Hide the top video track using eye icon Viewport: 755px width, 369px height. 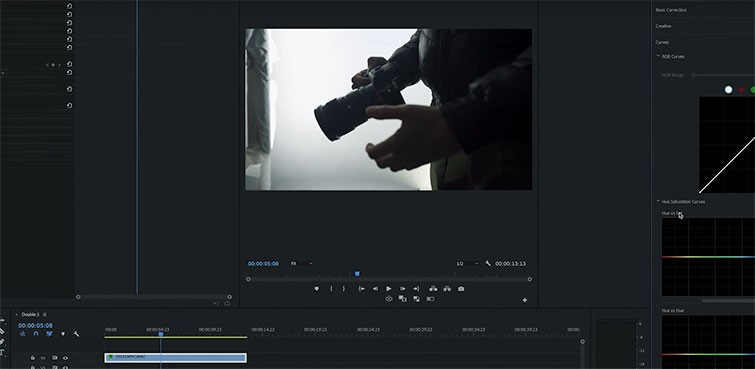coord(65,358)
